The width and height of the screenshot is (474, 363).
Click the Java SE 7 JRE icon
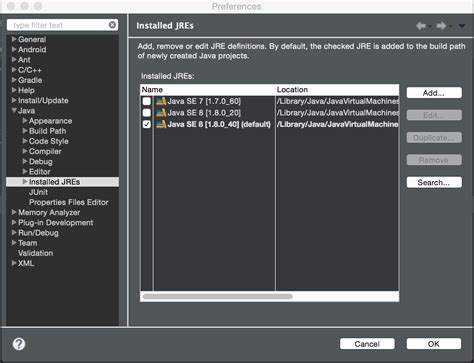(161, 101)
